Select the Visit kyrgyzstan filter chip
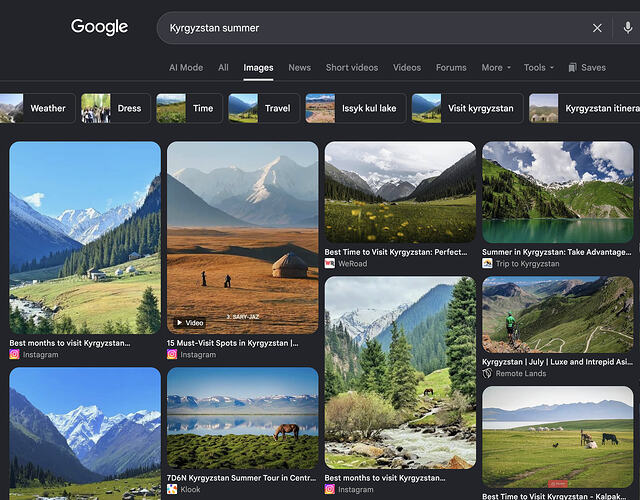 467,108
